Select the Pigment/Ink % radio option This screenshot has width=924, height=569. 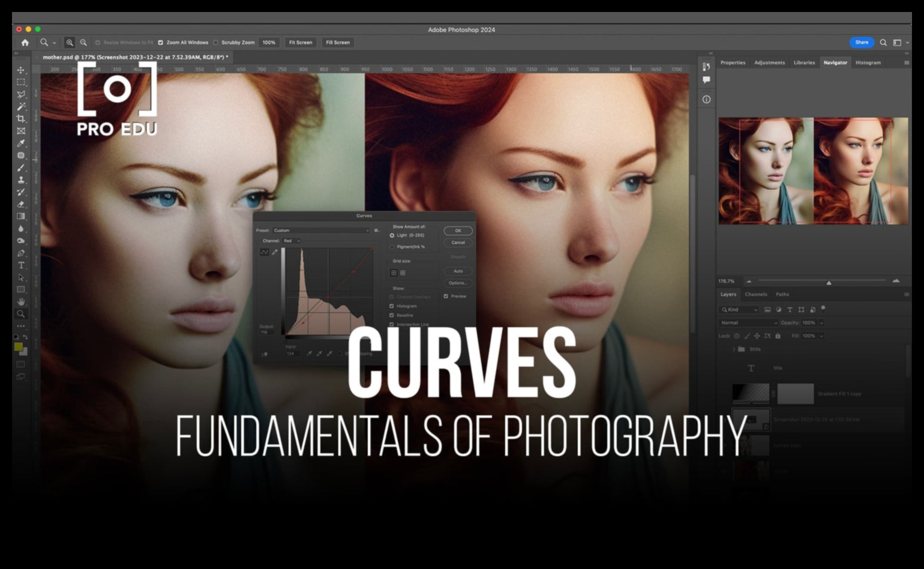click(392, 247)
